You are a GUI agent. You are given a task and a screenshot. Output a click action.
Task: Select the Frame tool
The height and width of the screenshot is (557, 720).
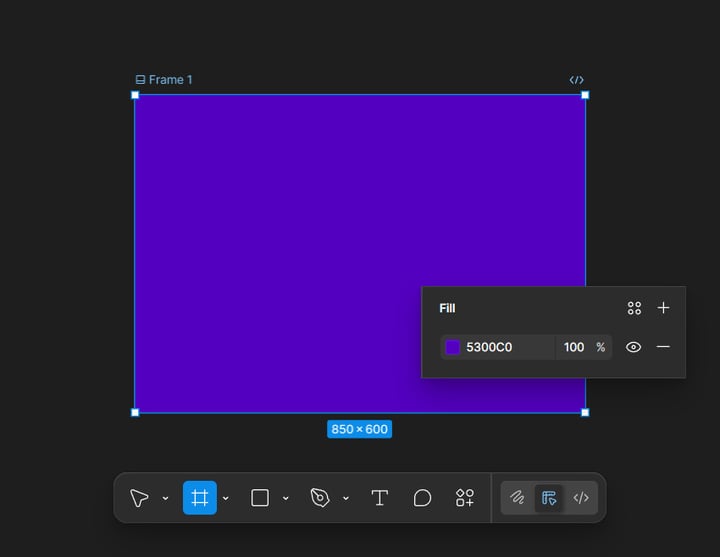click(x=200, y=498)
